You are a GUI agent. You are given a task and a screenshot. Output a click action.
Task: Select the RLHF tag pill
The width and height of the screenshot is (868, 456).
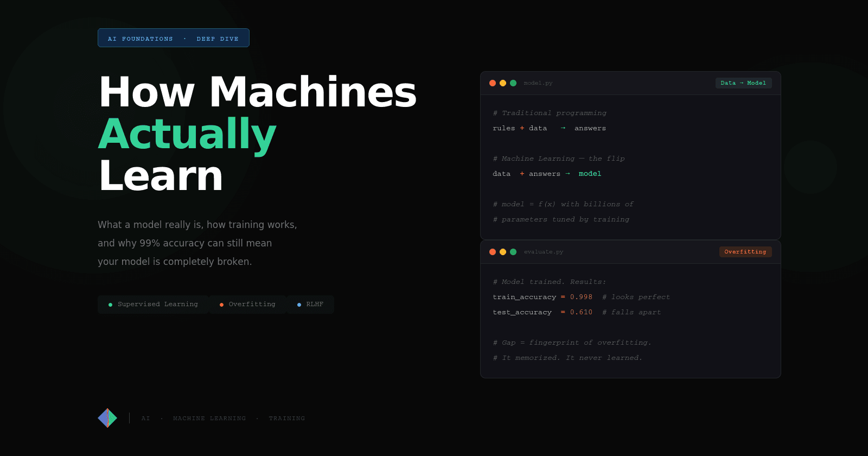pyautogui.click(x=310, y=305)
